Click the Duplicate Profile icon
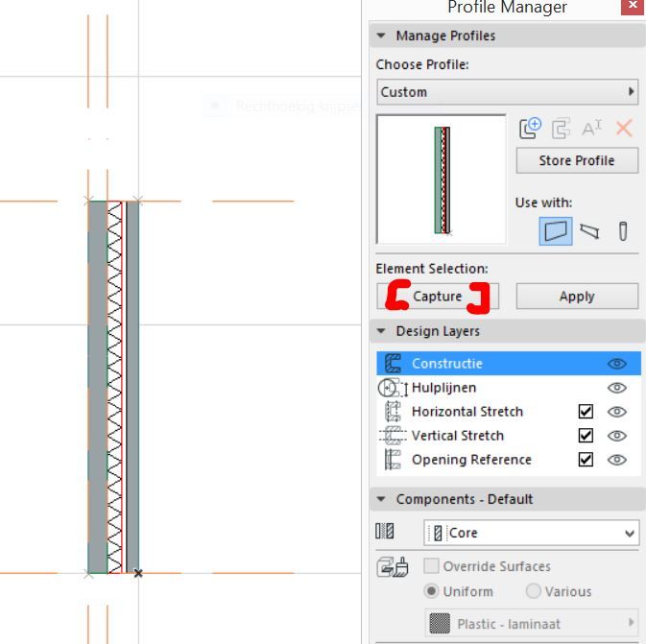This screenshot has height=644, width=646. (561, 129)
